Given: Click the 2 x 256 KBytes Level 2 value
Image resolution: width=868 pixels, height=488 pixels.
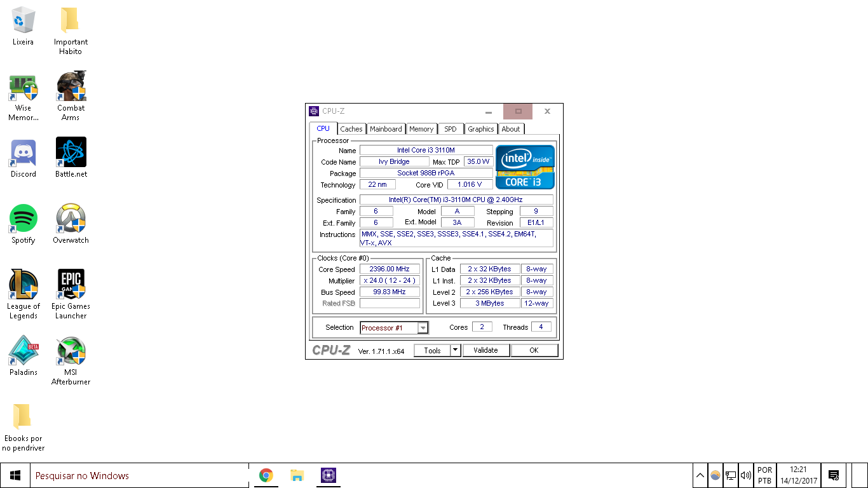Looking at the screenshot, I should tap(490, 292).
